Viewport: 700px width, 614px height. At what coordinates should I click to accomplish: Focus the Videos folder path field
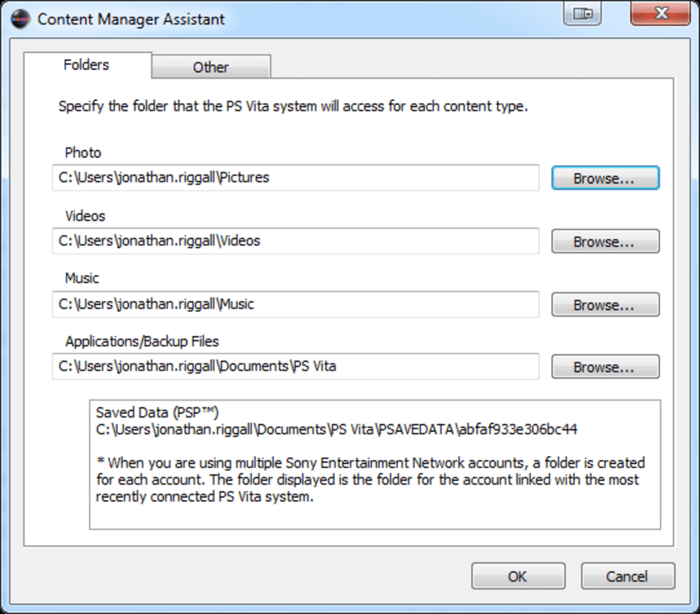pyautogui.click(x=295, y=241)
